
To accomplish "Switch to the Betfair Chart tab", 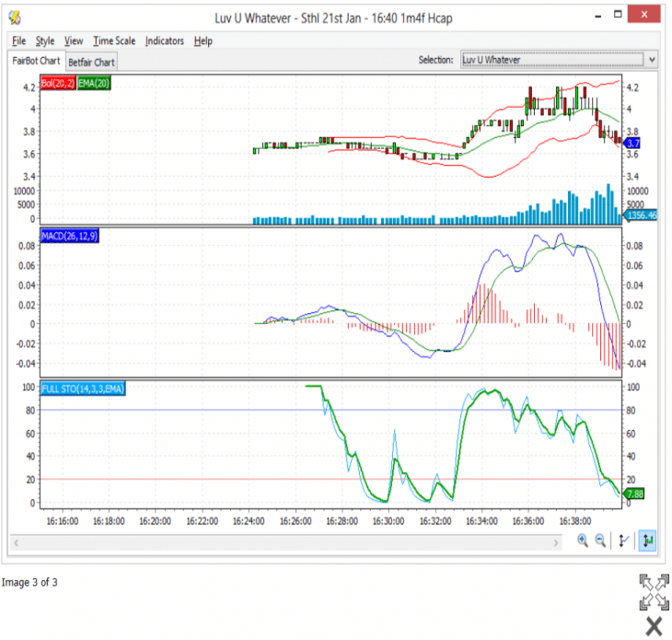I will (x=92, y=63).
